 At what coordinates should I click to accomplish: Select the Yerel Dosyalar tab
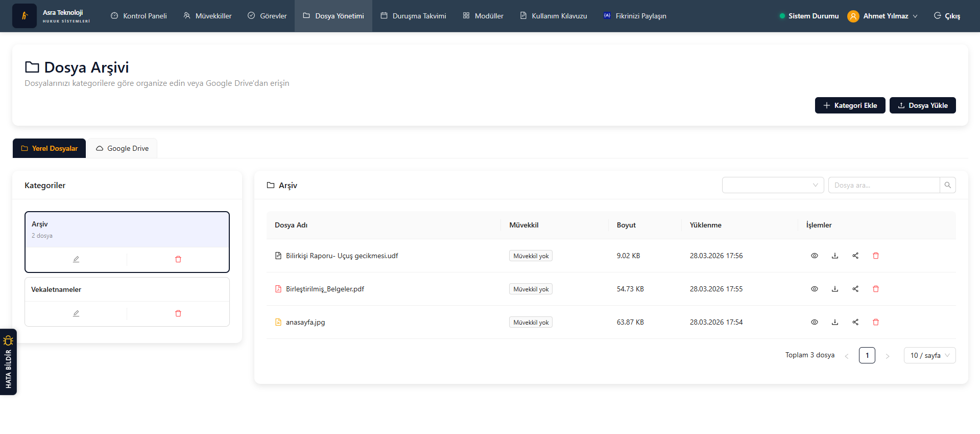click(x=50, y=148)
